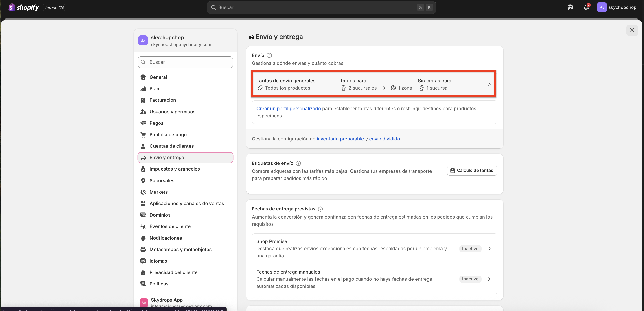Click the Idiomas translation icon

click(143, 261)
